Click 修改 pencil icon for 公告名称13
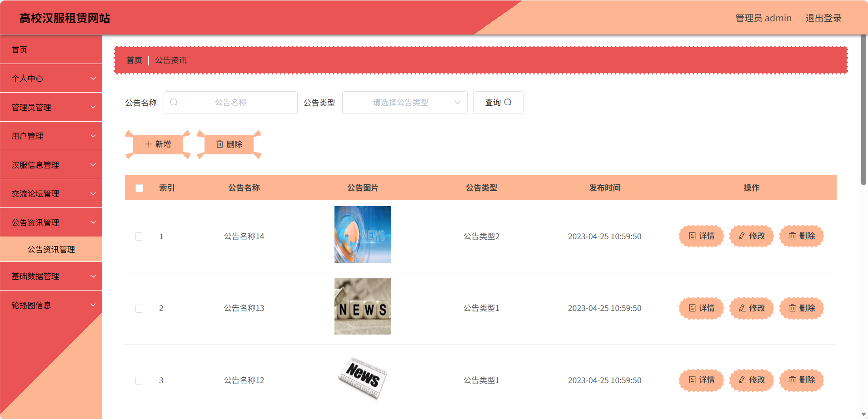 point(742,308)
